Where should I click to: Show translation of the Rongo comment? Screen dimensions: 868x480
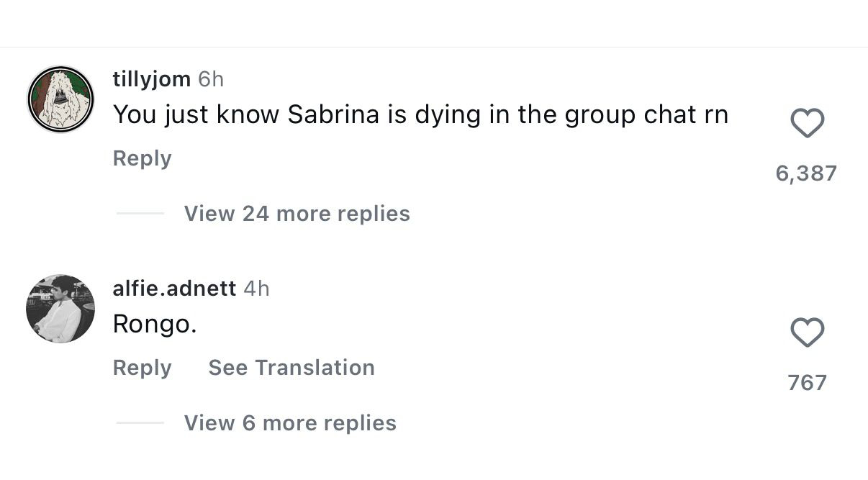(x=291, y=368)
